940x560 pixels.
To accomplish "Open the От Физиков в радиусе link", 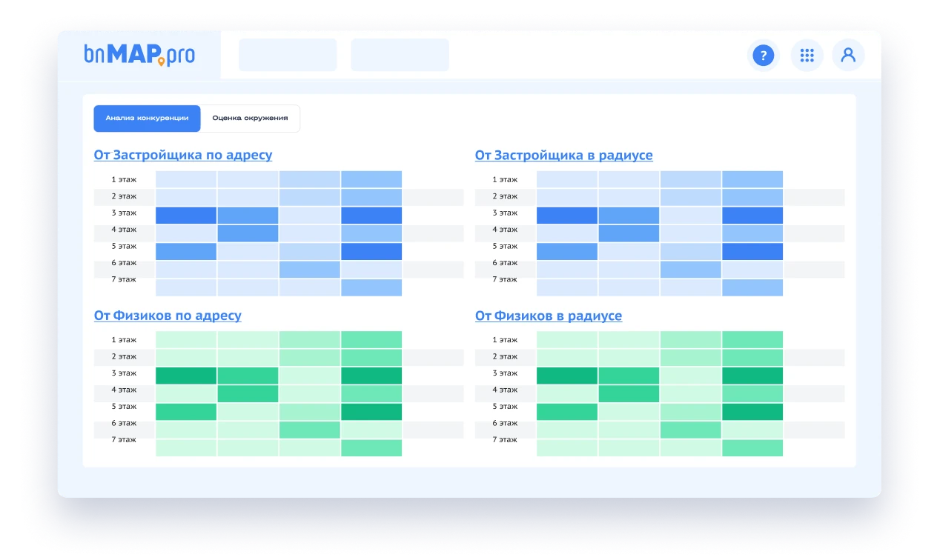I will (548, 316).
